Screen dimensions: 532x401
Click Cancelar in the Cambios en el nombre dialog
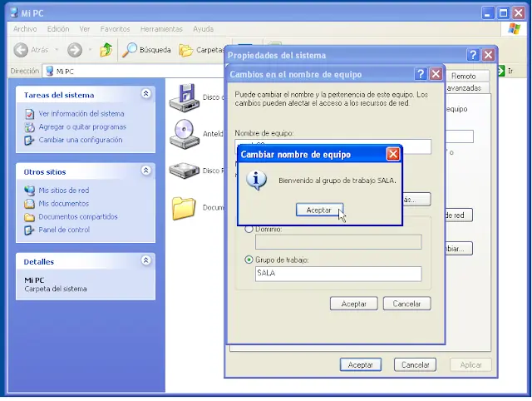pyautogui.click(x=406, y=304)
